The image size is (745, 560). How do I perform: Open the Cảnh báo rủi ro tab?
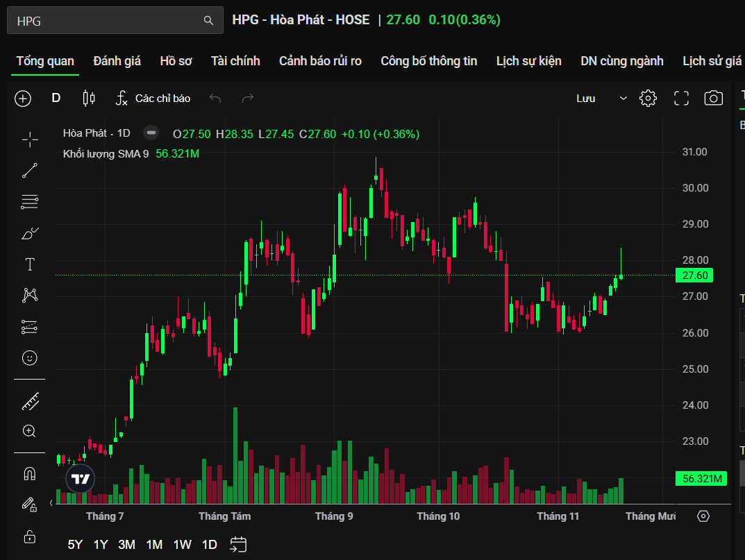coord(320,61)
